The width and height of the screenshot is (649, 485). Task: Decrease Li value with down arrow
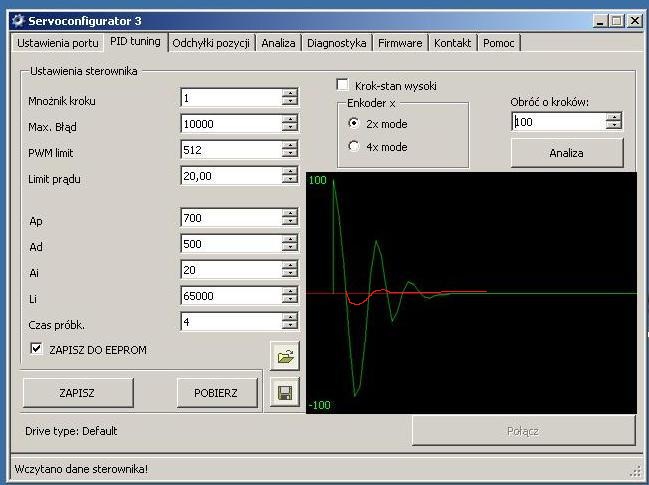click(x=290, y=300)
